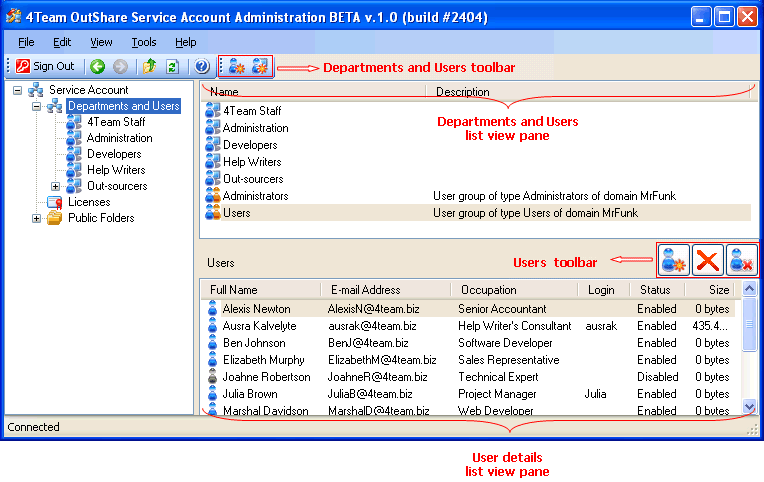Screen dimensions: 764x482
Task: Open the Tools menu
Action: pos(144,42)
